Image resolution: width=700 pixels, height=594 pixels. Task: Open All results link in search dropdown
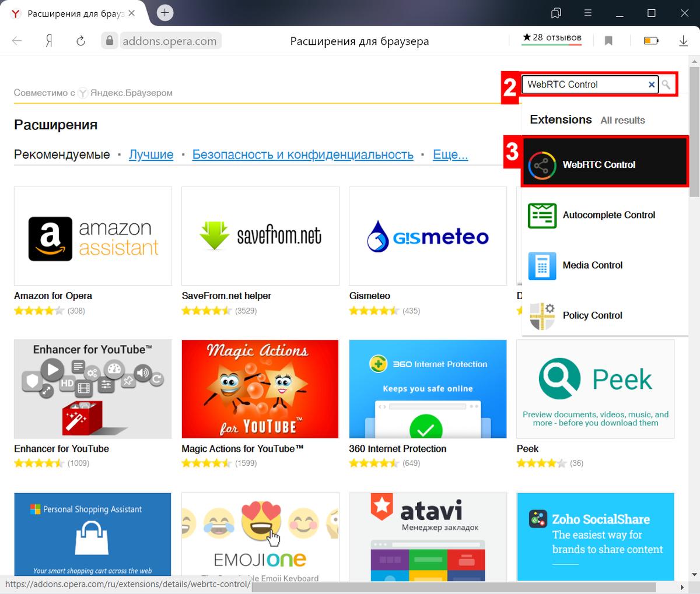point(623,120)
